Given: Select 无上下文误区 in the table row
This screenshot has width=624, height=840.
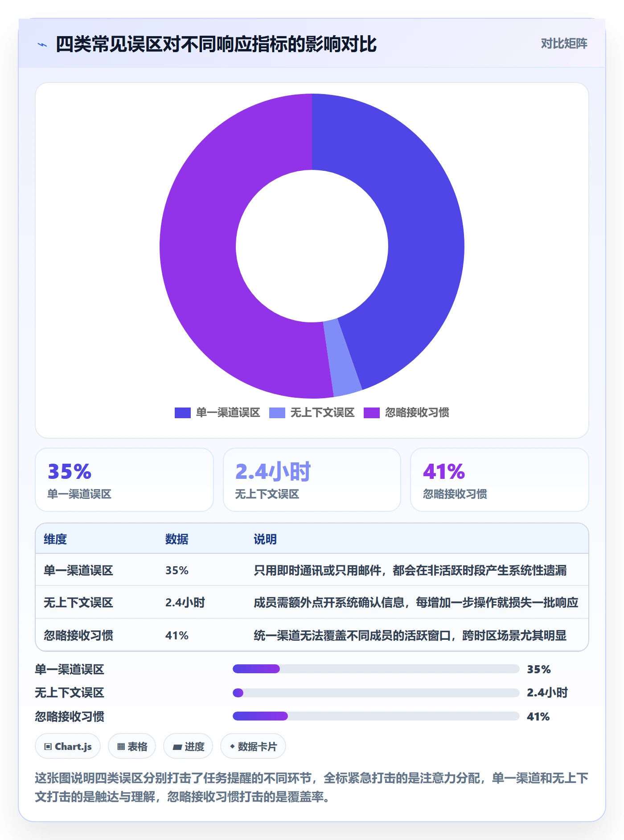Looking at the screenshot, I should 78,602.
